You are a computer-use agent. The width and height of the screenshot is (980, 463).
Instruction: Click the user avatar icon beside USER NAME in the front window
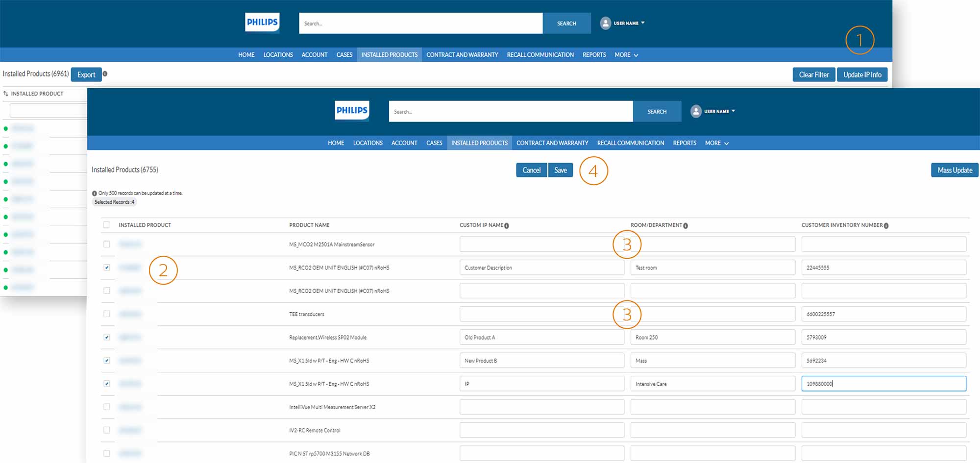(x=696, y=111)
